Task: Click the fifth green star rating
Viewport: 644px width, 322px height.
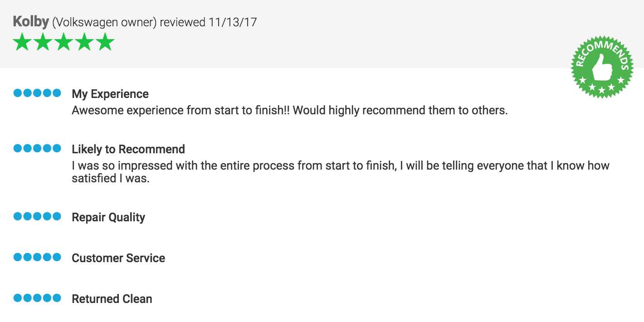Action: pos(105,42)
